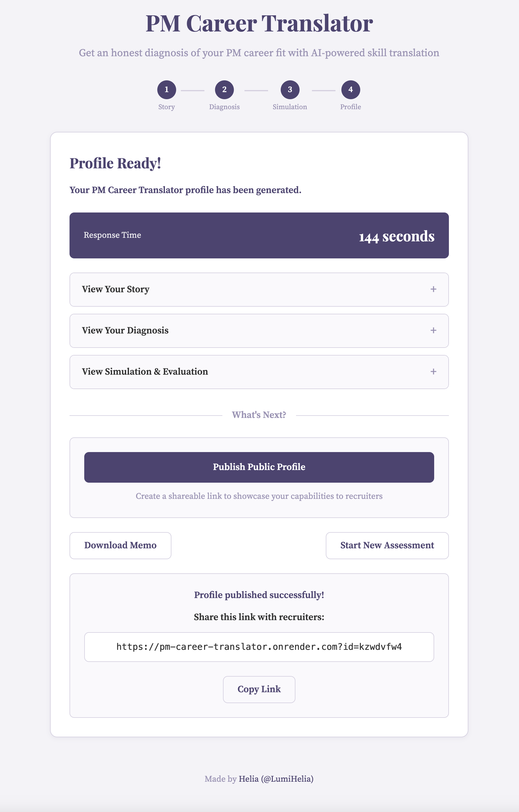Select the Profile step circle
Viewport: 519px width, 812px height.
pyautogui.click(x=351, y=90)
